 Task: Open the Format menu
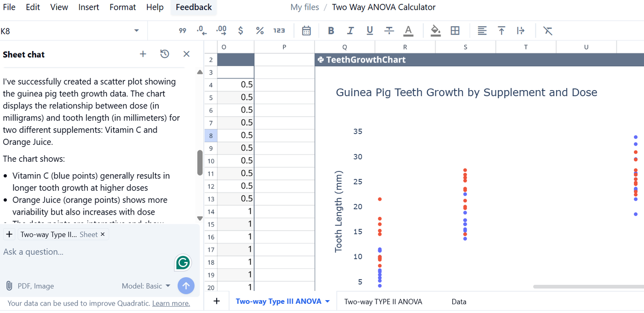[123, 7]
